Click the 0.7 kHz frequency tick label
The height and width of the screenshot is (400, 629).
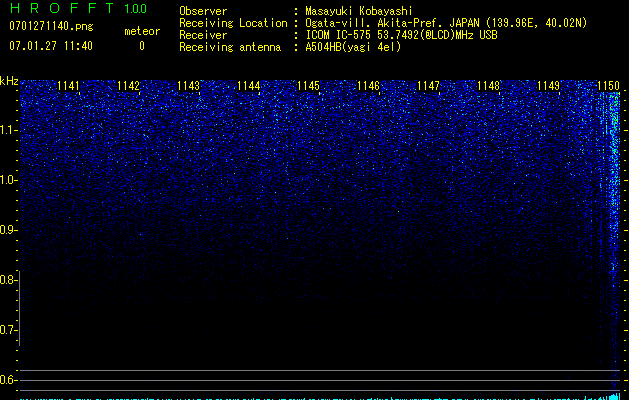click(x=7, y=330)
